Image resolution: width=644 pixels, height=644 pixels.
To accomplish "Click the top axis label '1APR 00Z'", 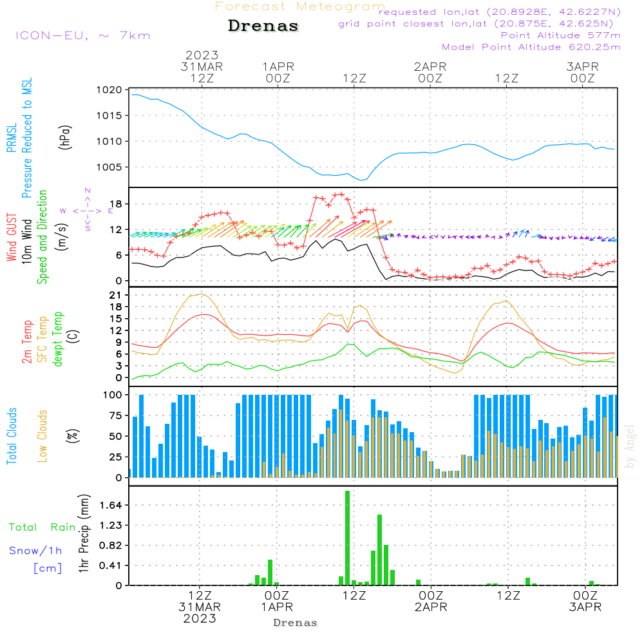I will [278, 72].
